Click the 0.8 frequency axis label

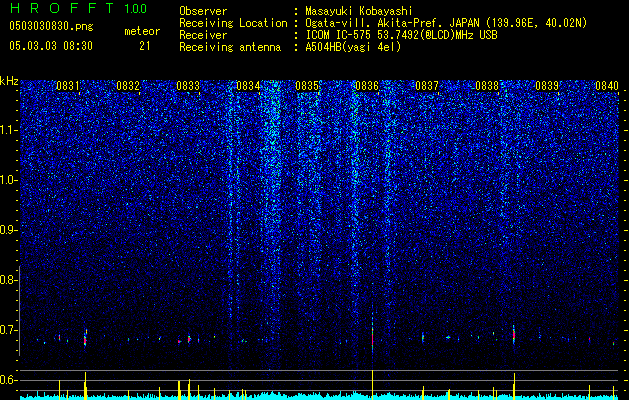[7, 280]
